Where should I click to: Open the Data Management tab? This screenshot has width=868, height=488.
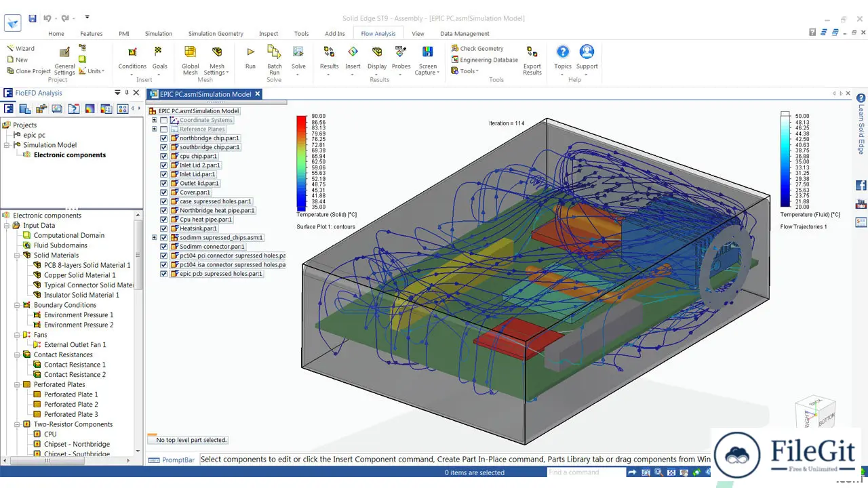(x=465, y=34)
